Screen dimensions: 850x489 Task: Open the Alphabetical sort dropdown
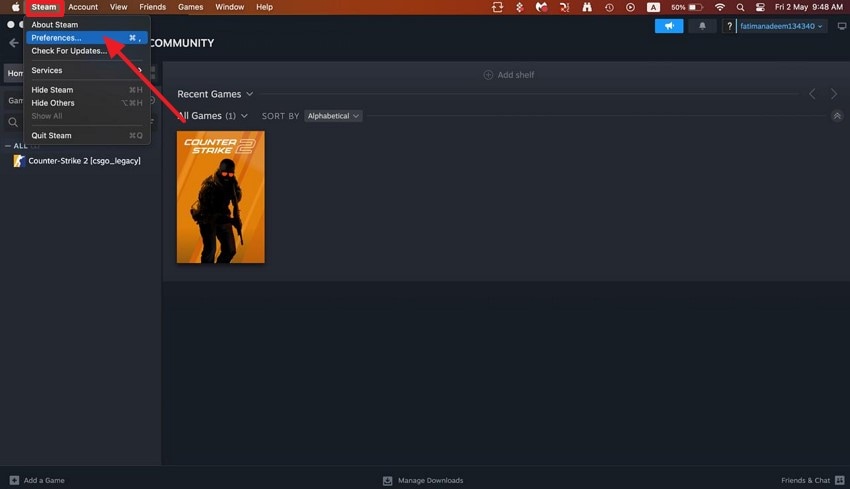pos(333,115)
